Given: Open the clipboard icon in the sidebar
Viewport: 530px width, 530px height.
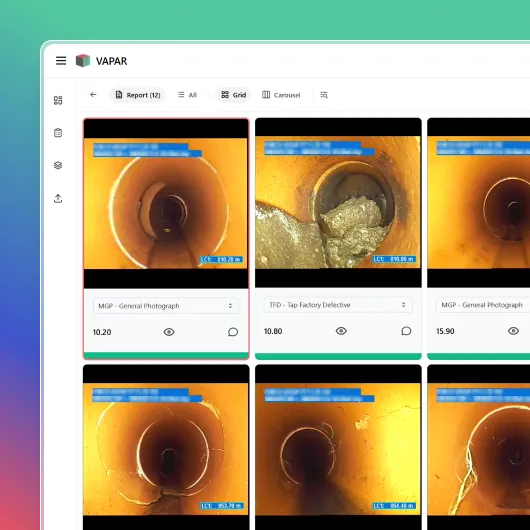Looking at the screenshot, I should tap(58, 132).
